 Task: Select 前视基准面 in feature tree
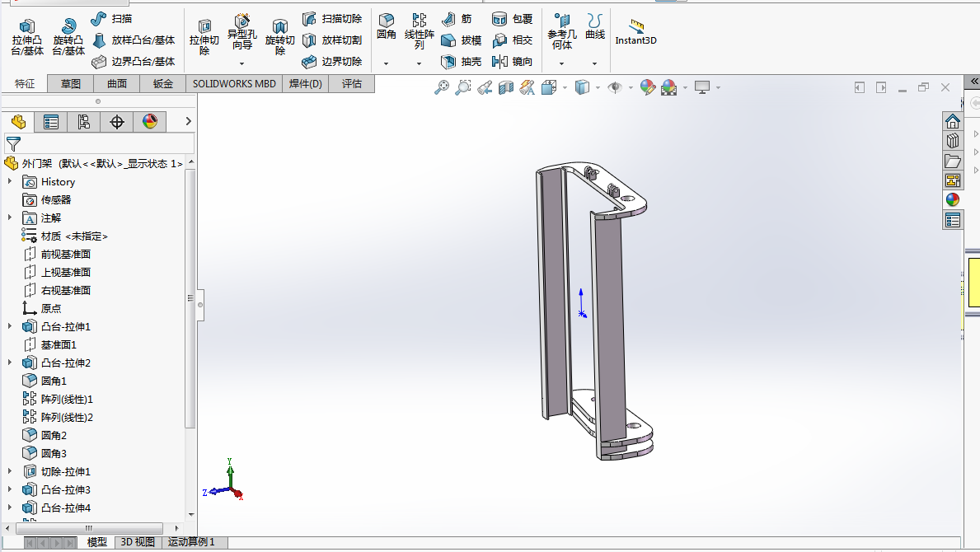(x=65, y=255)
